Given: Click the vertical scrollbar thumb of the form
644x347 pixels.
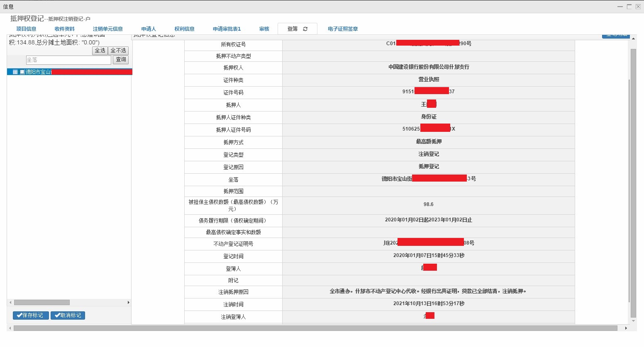Looking at the screenshot, I should click(633, 182).
